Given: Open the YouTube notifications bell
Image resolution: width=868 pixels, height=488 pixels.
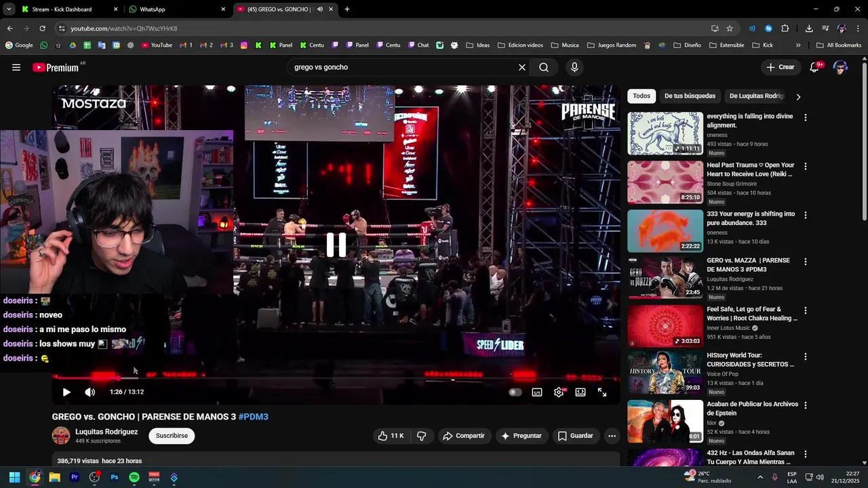Looking at the screenshot, I should (814, 67).
